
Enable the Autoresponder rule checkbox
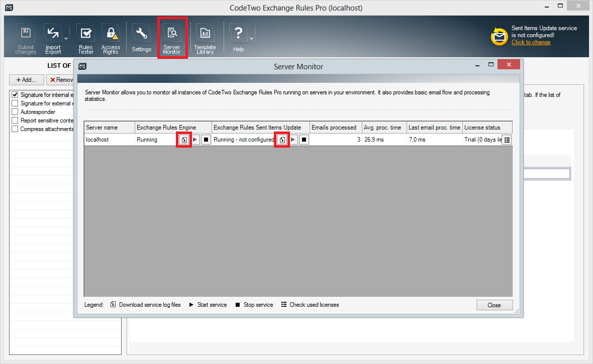(x=15, y=112)
